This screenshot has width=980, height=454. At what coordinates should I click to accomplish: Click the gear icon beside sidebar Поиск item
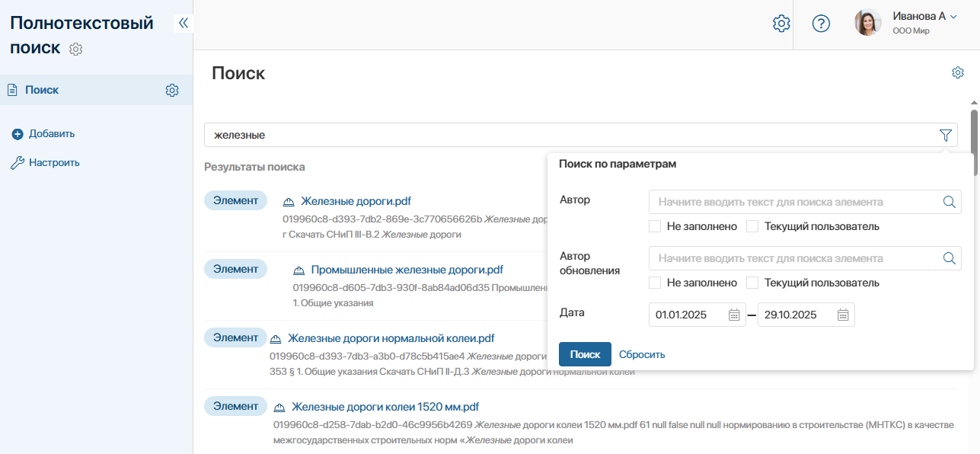coord(172,89)
